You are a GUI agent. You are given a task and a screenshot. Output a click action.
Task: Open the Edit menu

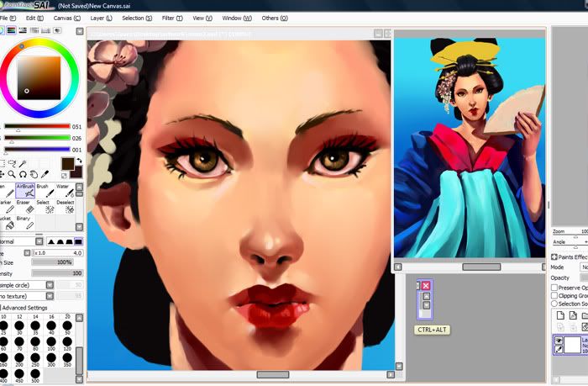[x=34, y=18]
